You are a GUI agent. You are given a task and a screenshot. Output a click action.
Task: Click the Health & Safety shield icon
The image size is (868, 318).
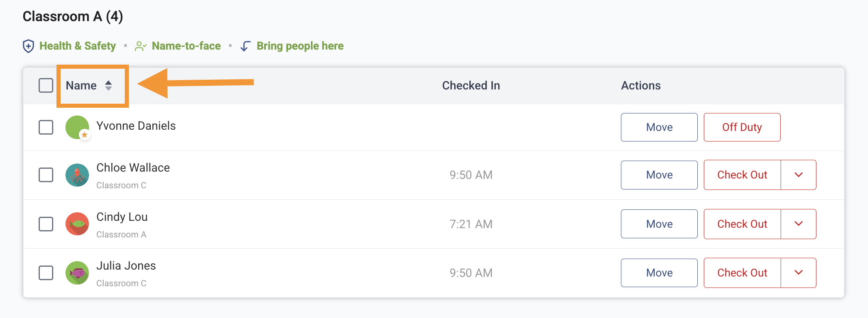pos(27,46)
